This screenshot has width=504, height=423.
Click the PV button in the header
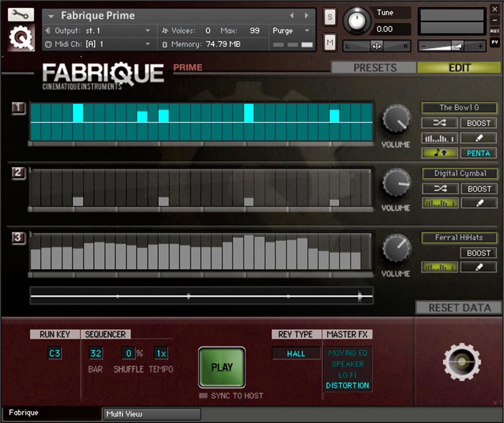click(x=495, y=42)
